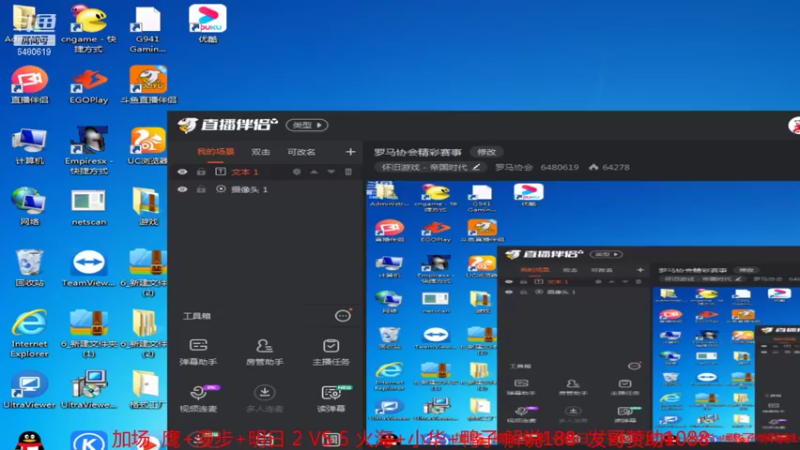Switch to the 双击 scene tab
This screenshot has width=800, height=450.
[261, 152]
